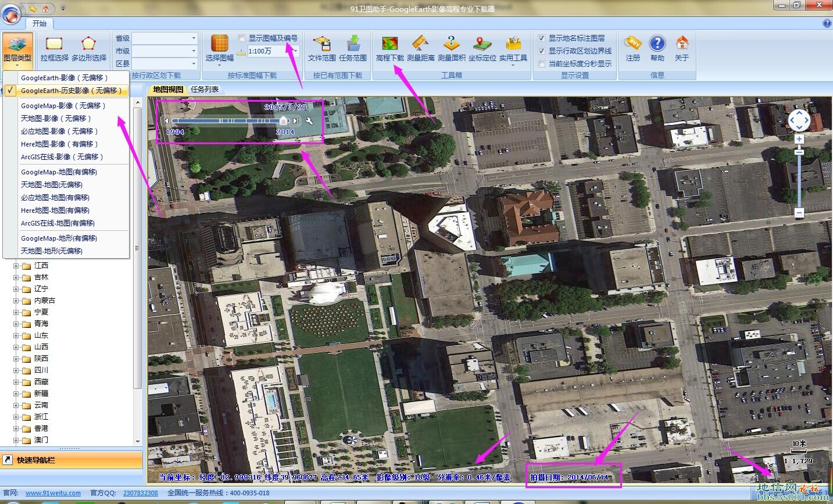Switch to the 地图视图 tab
This screenshot has width=833, height=504.
click(x=168, y=90)
